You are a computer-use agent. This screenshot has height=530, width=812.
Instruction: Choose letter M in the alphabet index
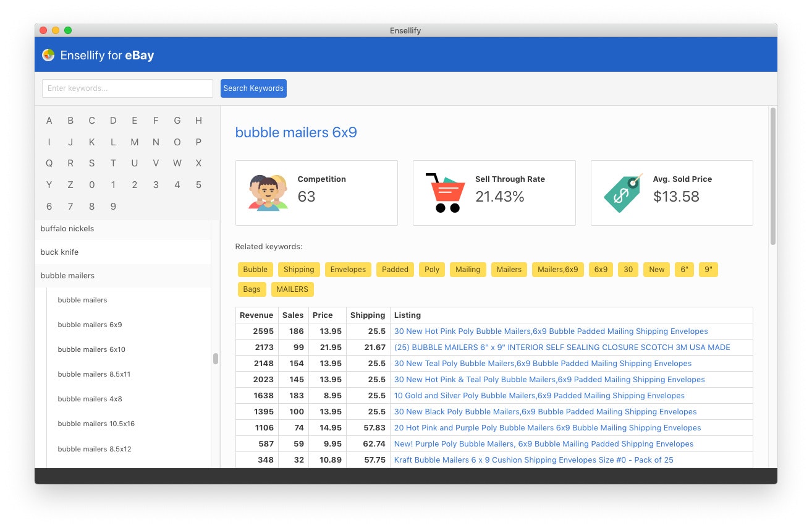135,142
